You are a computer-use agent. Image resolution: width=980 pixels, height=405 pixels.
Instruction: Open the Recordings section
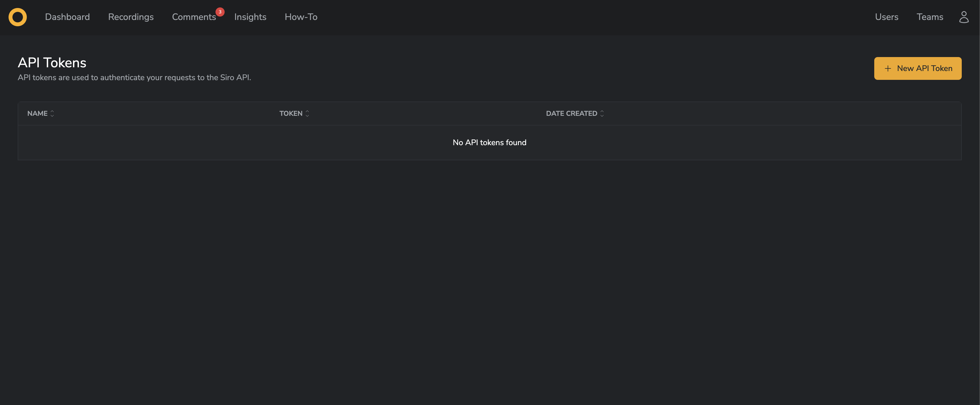tap(131, 17)
